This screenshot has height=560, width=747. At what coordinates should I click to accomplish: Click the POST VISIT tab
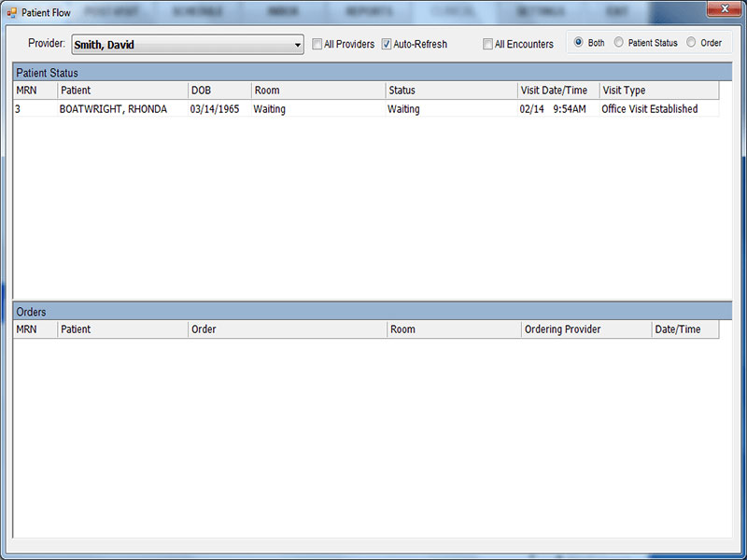coord(110,11)
